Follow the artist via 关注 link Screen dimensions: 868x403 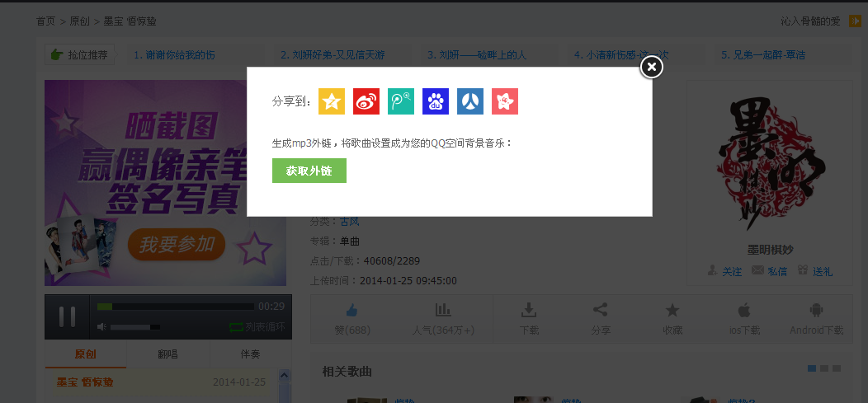[x=724, y=271]
